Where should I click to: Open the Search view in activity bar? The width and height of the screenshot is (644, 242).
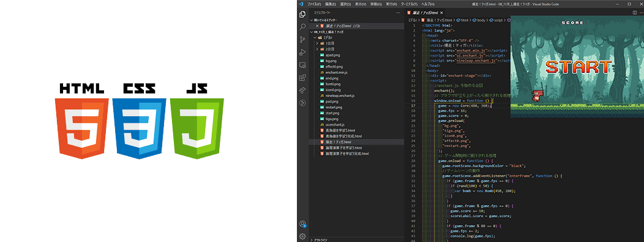[x=302, y=27]
